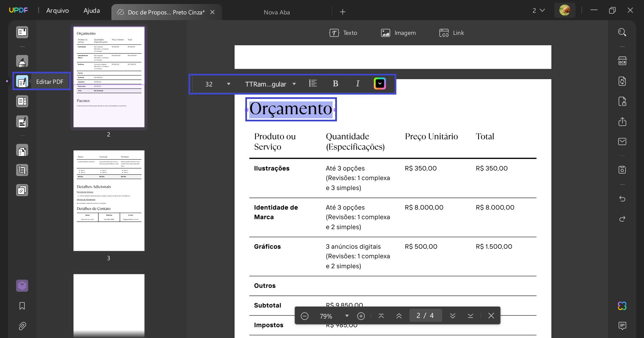Insert an image with Imagem
Viewport: 644px width, 338px height.
tap(398, 33)
